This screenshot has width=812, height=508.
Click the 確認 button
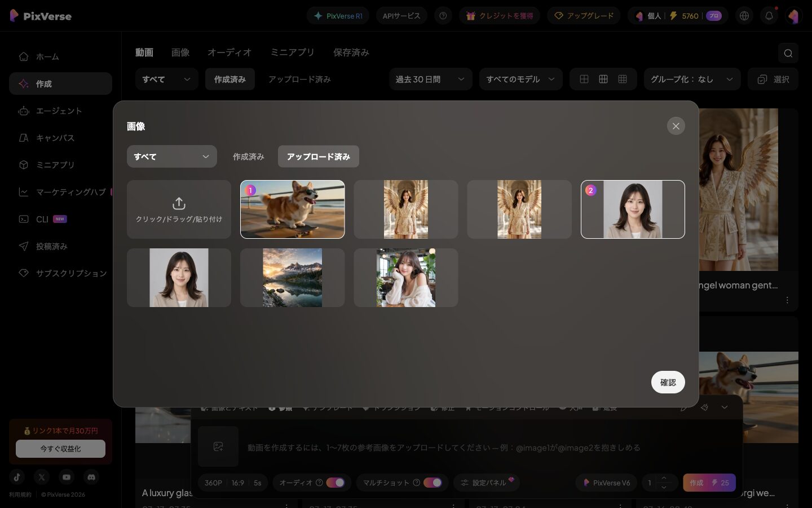668,382
